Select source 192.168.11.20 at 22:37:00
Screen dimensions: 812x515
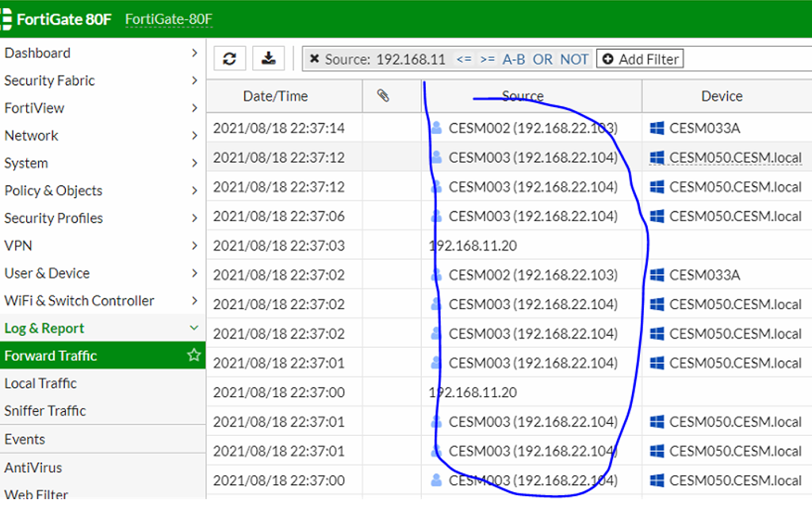click(473, 392)
